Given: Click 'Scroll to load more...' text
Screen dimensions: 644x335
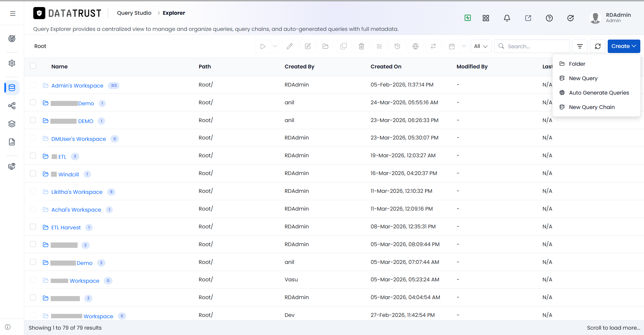Looking at the screenshot, I should (613, 328).
